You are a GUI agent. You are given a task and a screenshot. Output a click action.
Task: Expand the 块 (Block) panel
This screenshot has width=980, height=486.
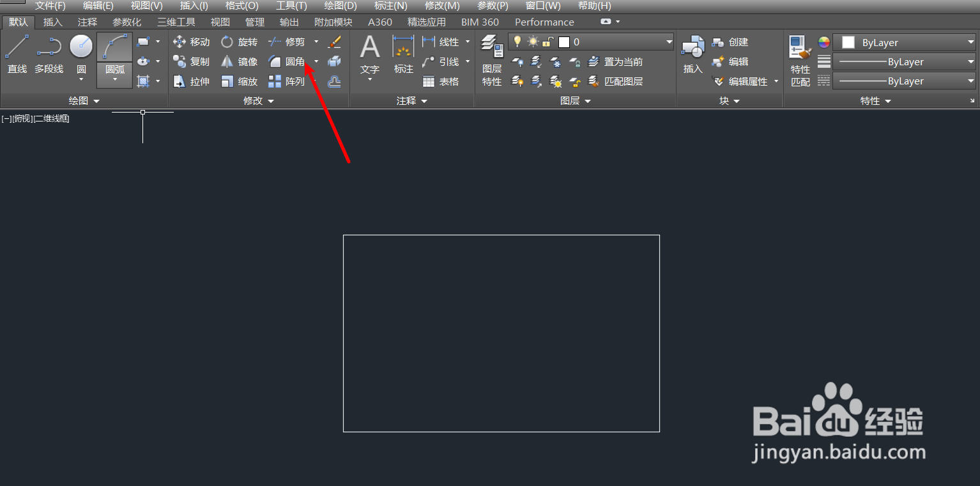tap(729, 101)
